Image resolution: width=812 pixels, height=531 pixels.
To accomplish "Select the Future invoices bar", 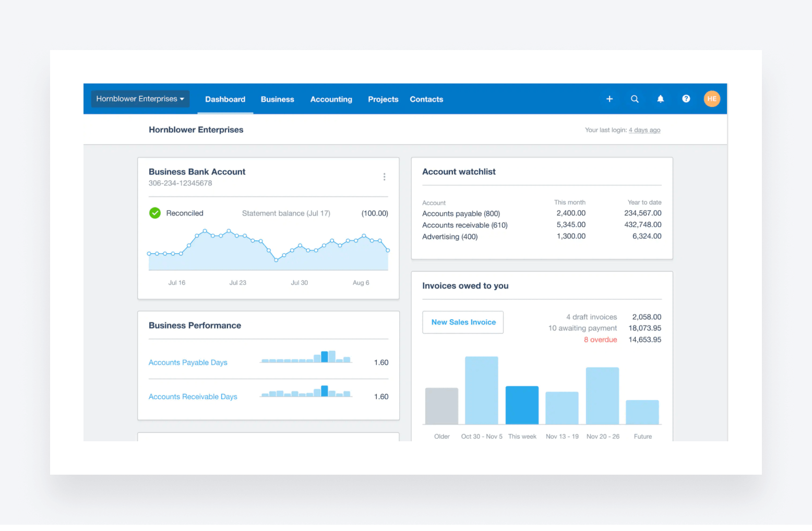I will point(642,412).
